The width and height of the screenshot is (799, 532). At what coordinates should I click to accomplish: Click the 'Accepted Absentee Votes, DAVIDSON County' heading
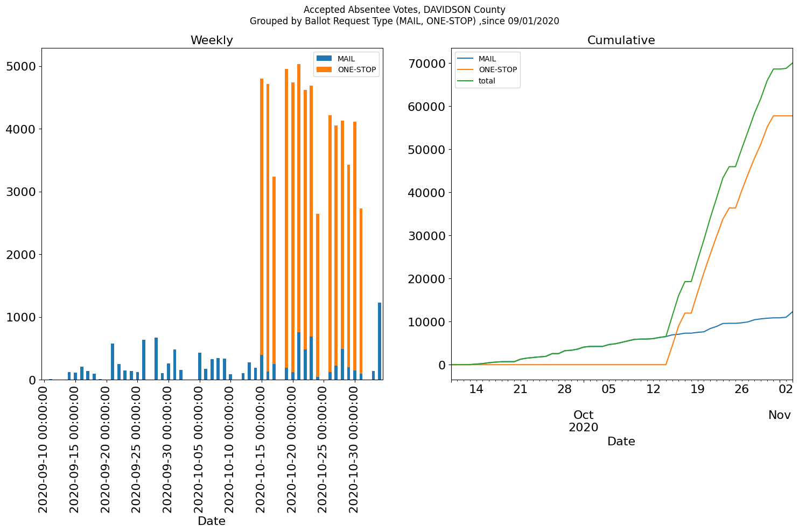point(404,10)
